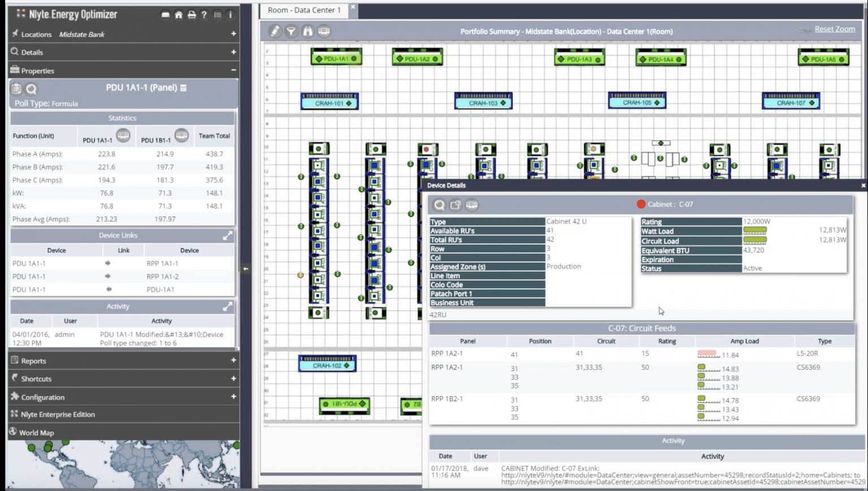Click the open-in-new-window icon in Device Details

click(x=455, y=205)
